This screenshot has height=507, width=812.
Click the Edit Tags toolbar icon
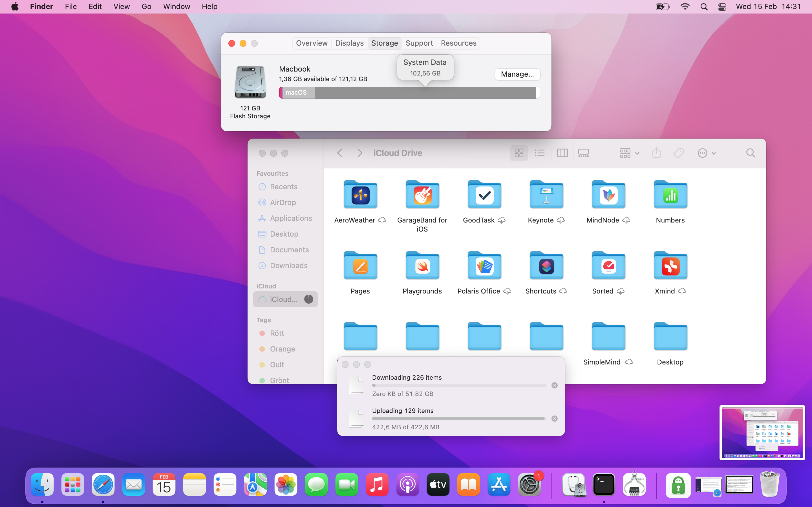point(678,153)
